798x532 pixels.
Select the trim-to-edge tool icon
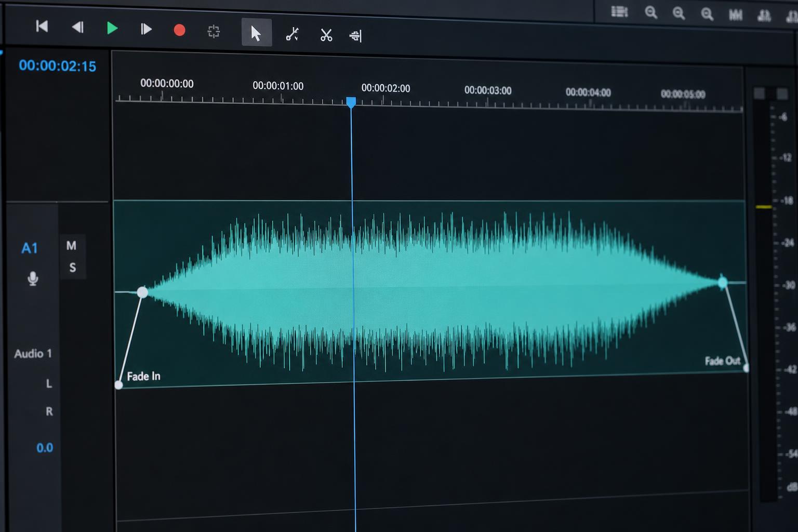click(356, 36)
